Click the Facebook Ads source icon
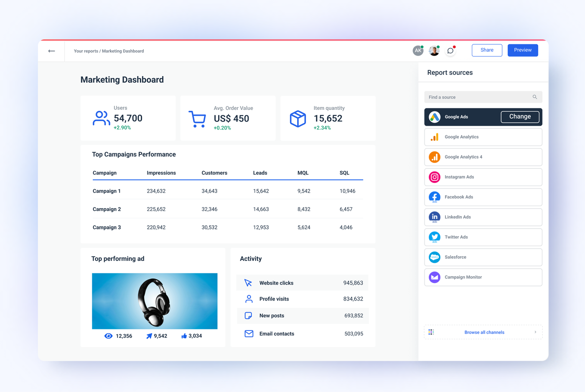This screenshot has height=392, width=585. tap(434, 197)
